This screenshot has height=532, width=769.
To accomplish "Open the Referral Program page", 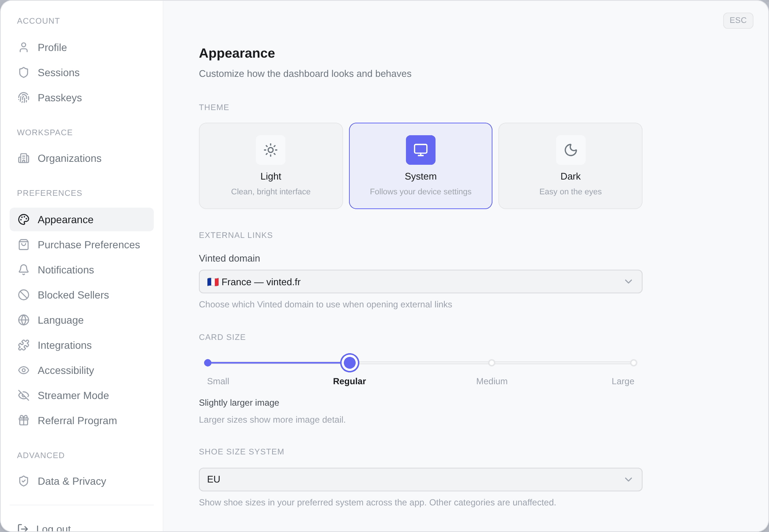I will coord(82,421).
